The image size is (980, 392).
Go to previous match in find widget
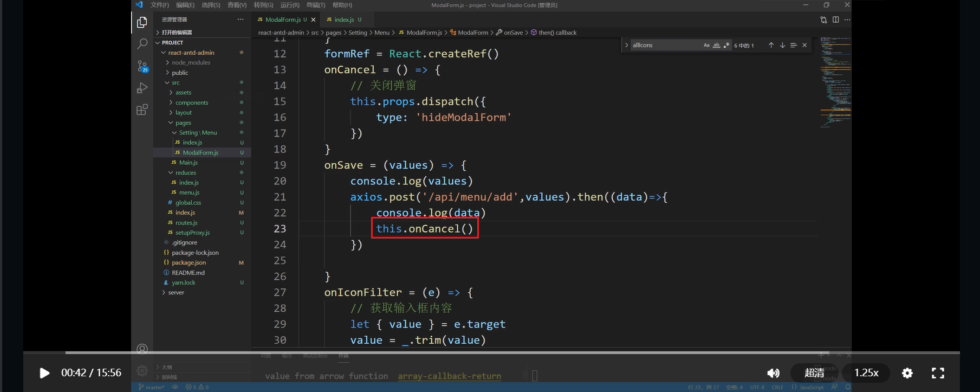771,45
